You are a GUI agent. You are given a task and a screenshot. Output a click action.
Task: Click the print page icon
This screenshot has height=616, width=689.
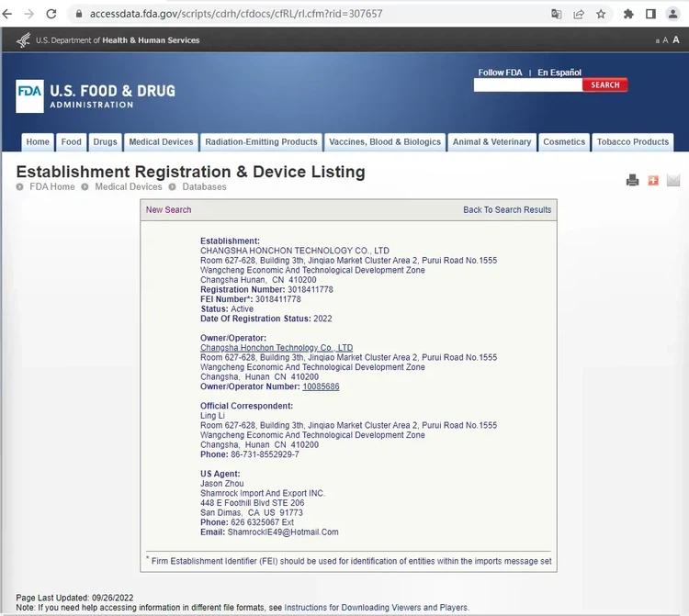632,181
